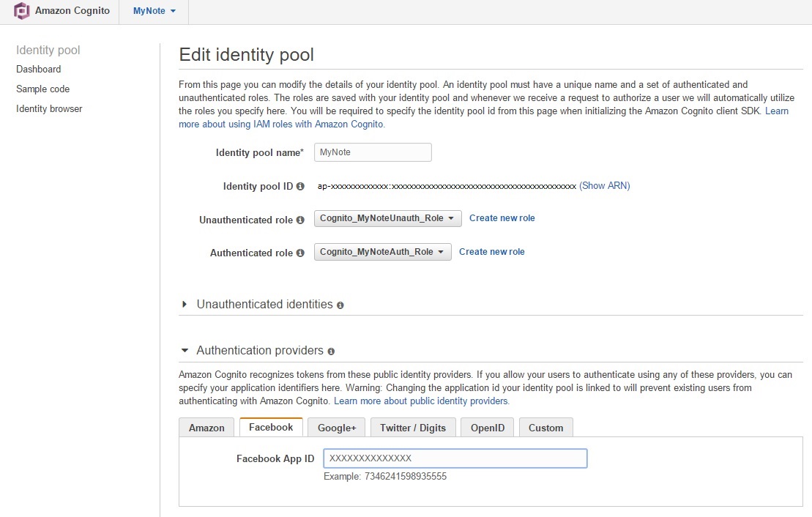Open the Twitter / Digits tab
This screenshot has height=517, width=812.
click(x=413, y=428)
